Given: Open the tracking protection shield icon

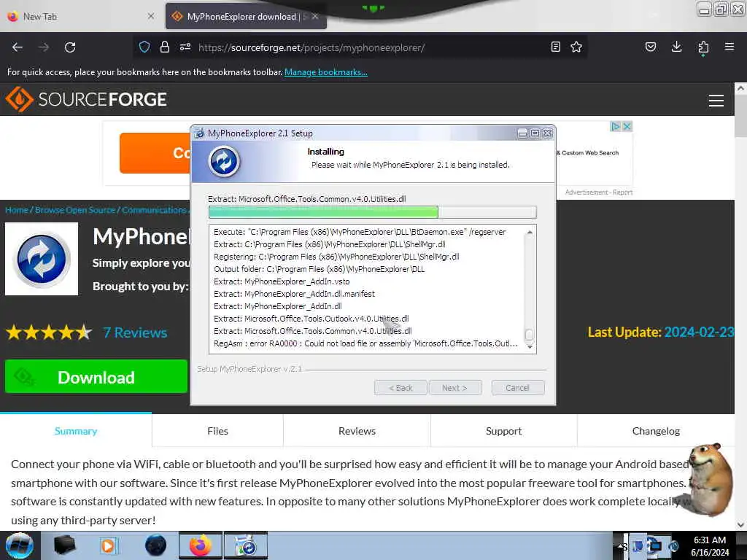Looking at the screenshot, I should (x=144, y=47).
